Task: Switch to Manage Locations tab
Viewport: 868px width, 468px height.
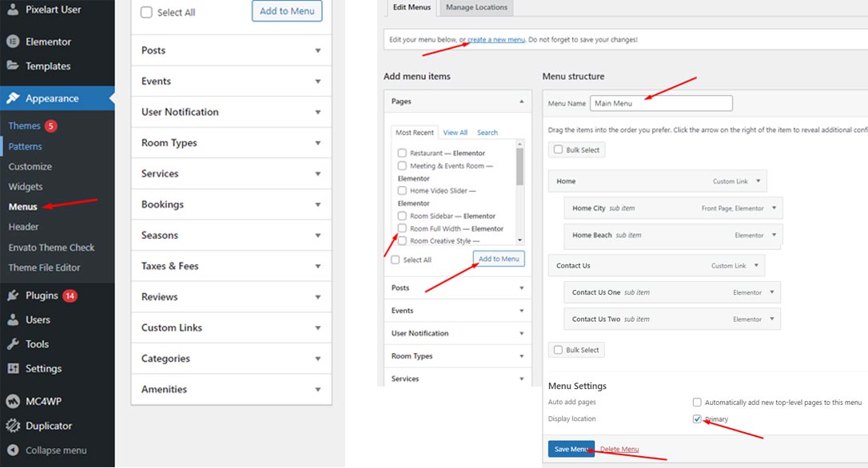Action: [x=476, y=7]
